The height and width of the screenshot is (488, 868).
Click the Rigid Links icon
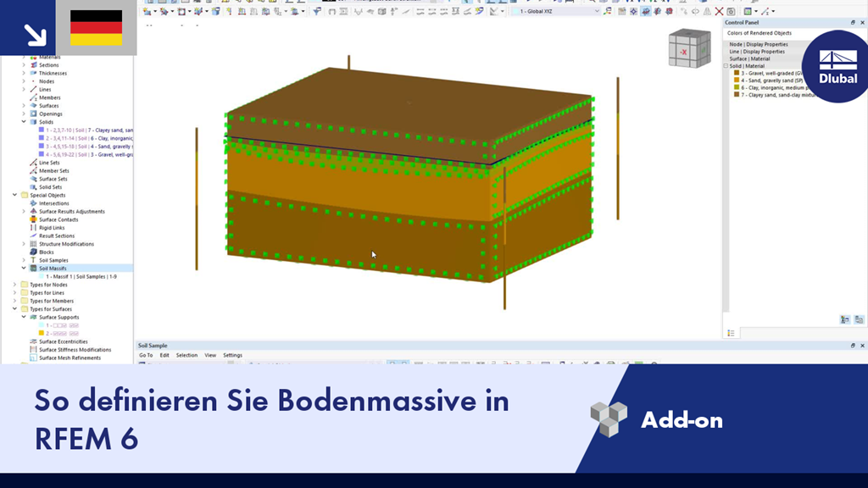(33, 227)
